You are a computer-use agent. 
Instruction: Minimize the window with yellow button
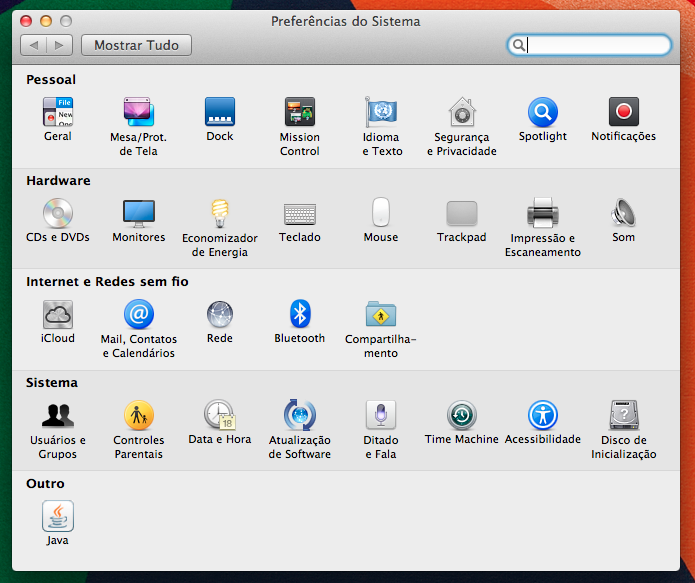(46, 21)
